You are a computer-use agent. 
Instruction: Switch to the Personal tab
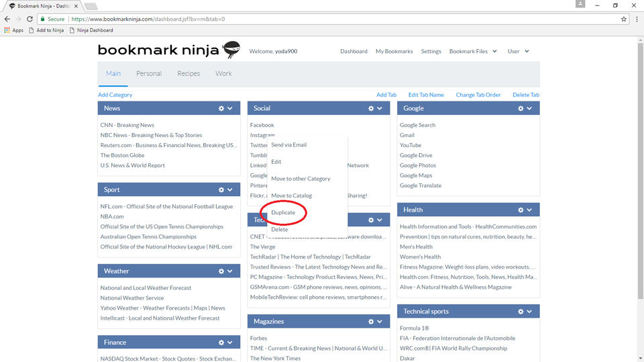tap(149, 74)
